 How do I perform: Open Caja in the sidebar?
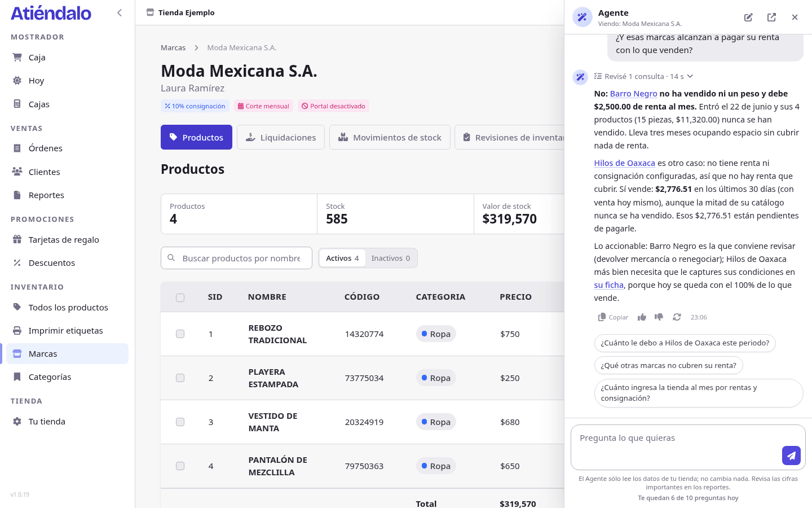(x=67, y=58)
